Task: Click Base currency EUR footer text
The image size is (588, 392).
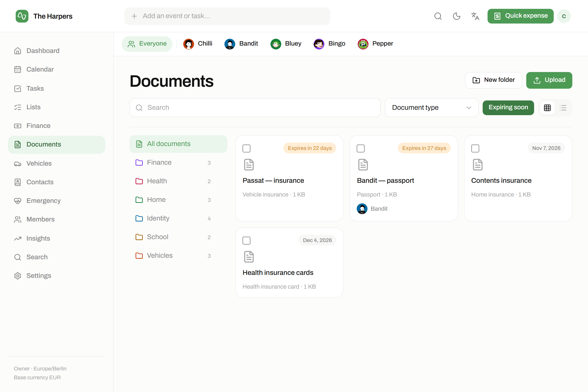Action: point(37,378)
